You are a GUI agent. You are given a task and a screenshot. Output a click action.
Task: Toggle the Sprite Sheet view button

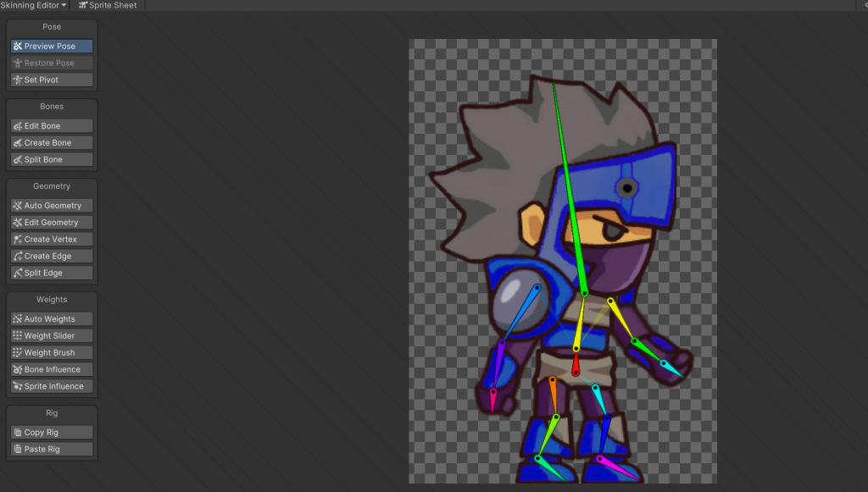tap(108, 5)
